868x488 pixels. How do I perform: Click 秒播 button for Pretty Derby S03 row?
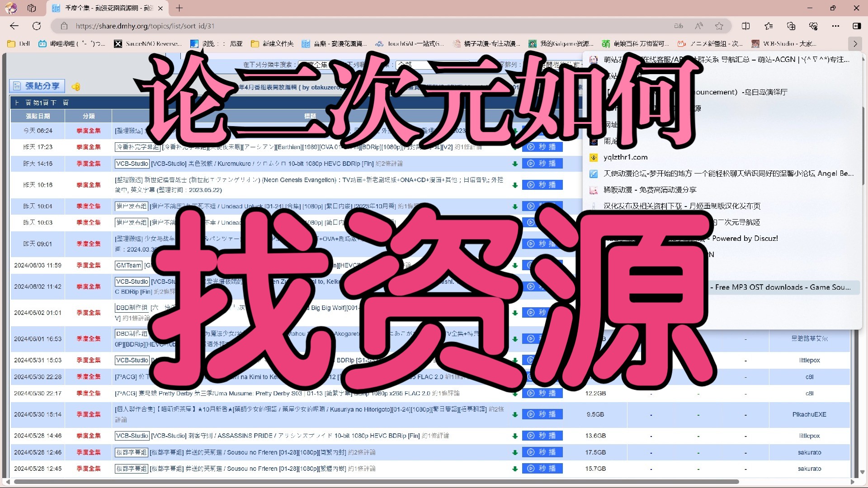tap(542, 393)
